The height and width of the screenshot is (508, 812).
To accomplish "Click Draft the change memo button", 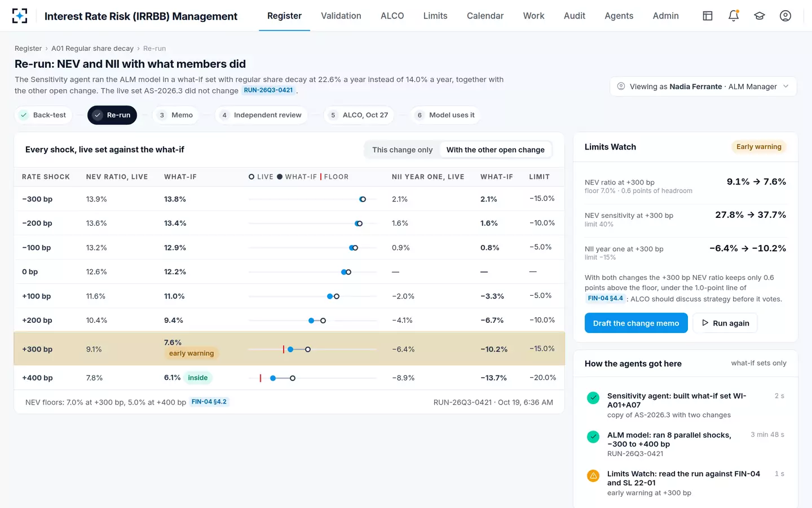I will point(636,323).
